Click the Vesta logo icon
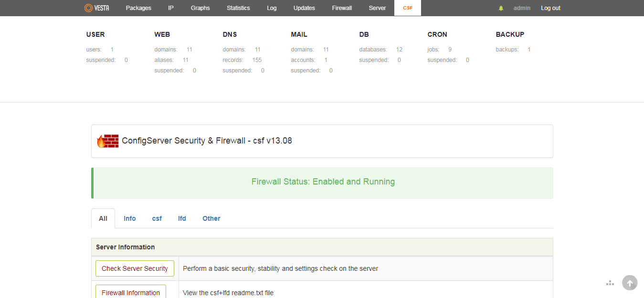The width and height of the screenshot is (644, 298). (96, 8)
